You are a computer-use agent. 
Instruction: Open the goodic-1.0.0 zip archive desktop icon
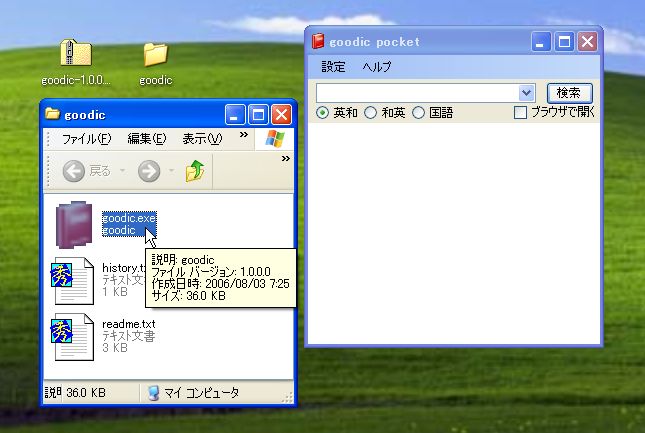(x=76, y=53)
